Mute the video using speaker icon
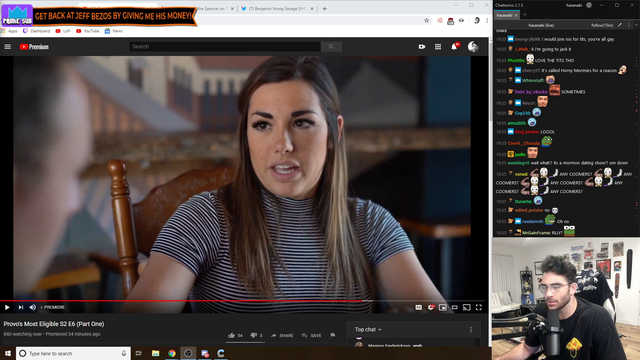640x360 pixels. point(33,307)
